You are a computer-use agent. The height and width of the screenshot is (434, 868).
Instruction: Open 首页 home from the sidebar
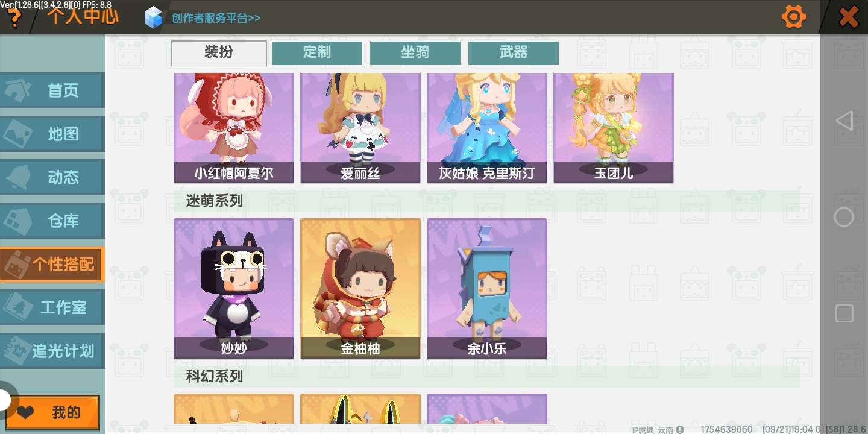tap(52, 91)
